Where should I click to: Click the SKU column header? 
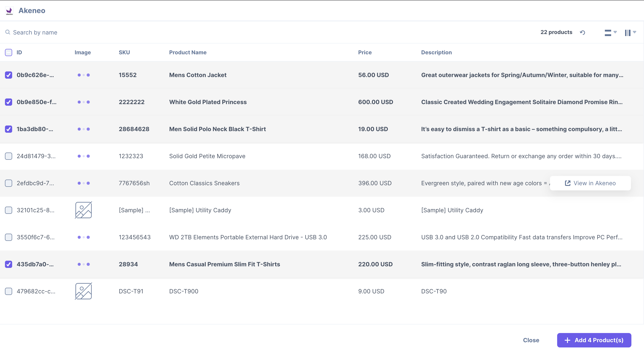coord(124,52)
